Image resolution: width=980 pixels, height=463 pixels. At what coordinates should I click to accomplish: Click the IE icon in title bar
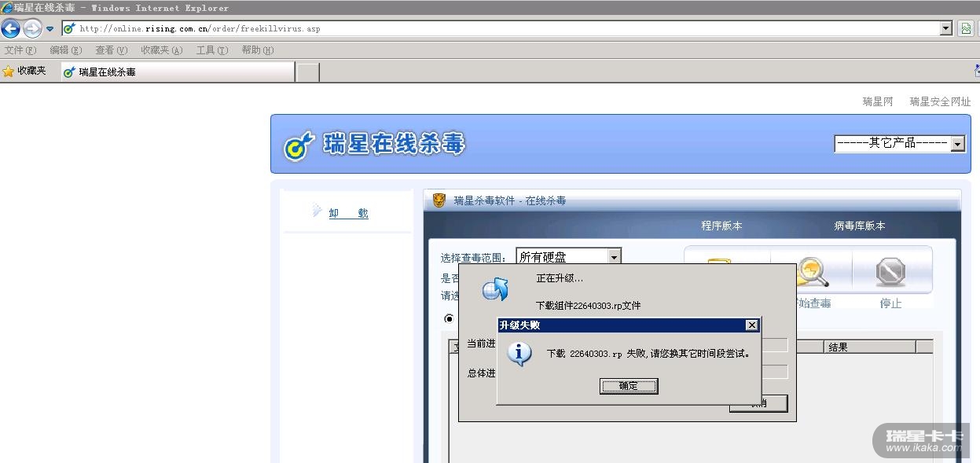tap(6, 7)
